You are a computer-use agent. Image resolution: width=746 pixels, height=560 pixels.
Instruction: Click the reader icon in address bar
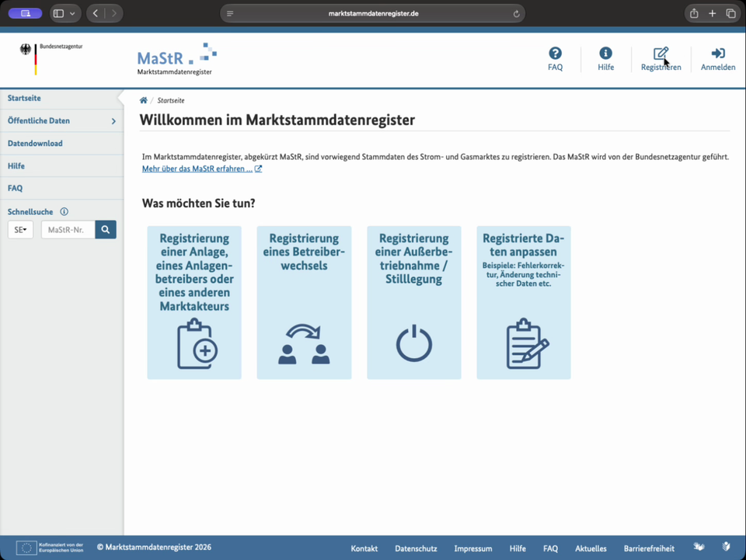click(230, 14)
